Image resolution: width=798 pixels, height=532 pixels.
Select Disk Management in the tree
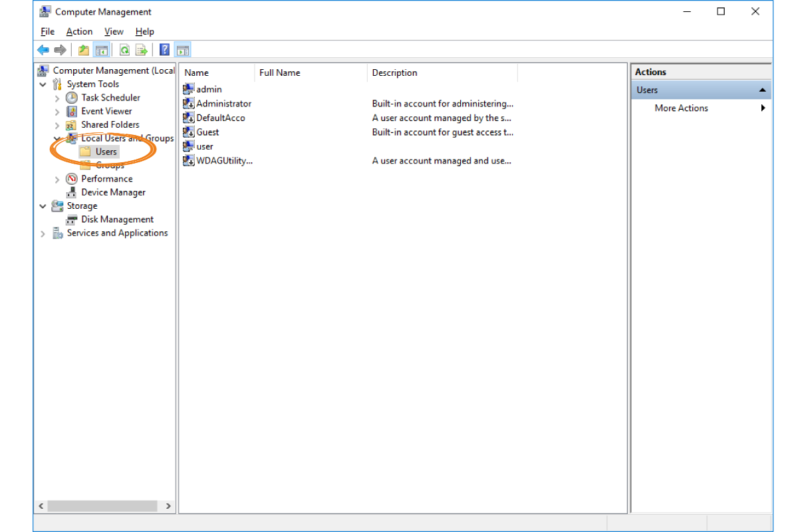click(x=117, y=219)
